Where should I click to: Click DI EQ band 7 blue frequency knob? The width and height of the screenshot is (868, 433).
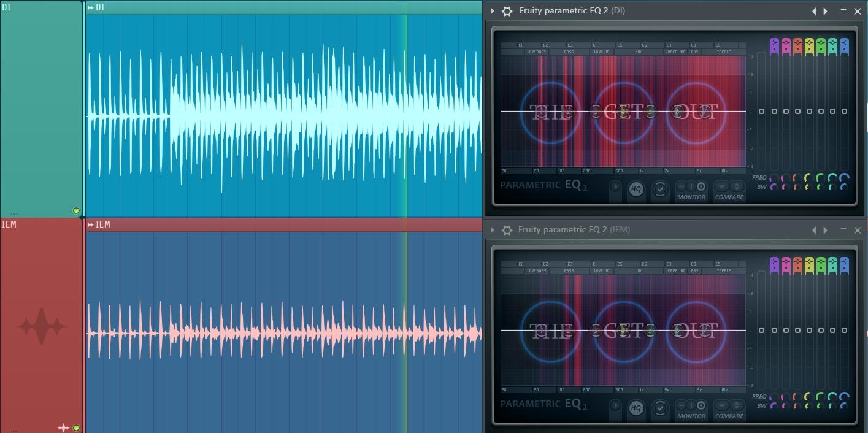[844, 178]
